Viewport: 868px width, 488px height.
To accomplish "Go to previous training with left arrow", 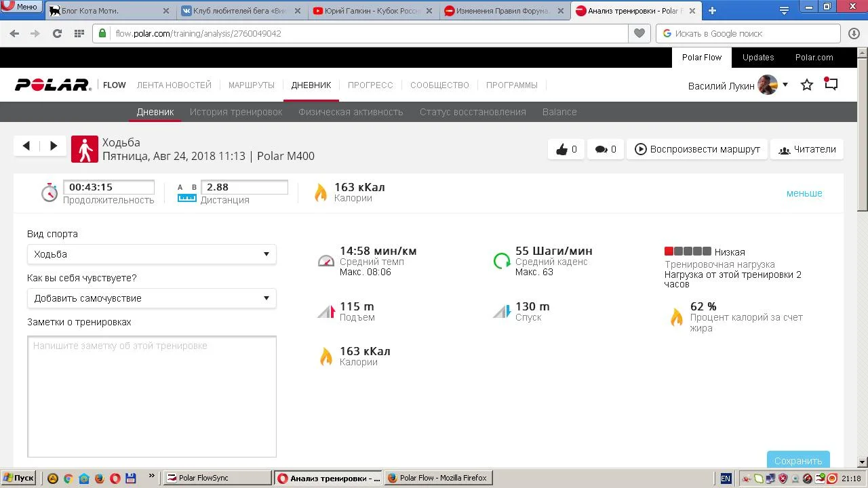I will pyautogui.click(x=26, y=146).
